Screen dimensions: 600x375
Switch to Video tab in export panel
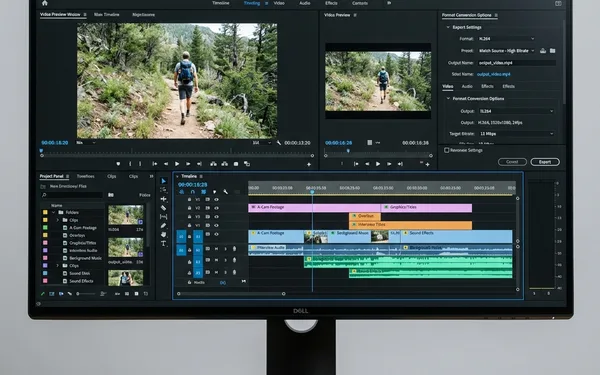448,86
